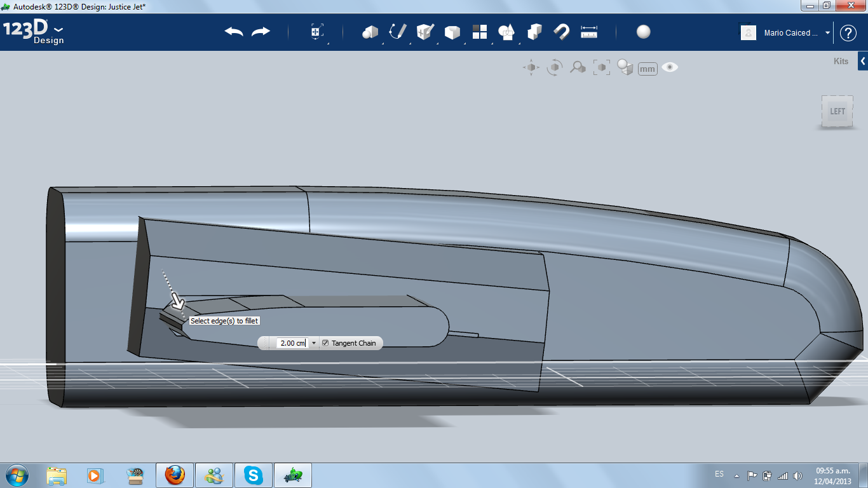Click the Windows Start button
This screenshot has height=488, width=868.
pos(17,475)
